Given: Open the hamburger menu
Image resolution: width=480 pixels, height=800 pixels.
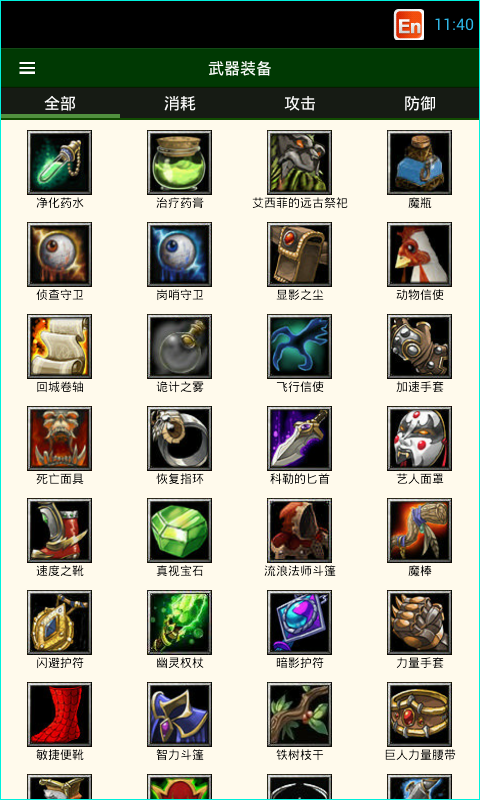Looking at the screenshot, I should pos(27,68).
